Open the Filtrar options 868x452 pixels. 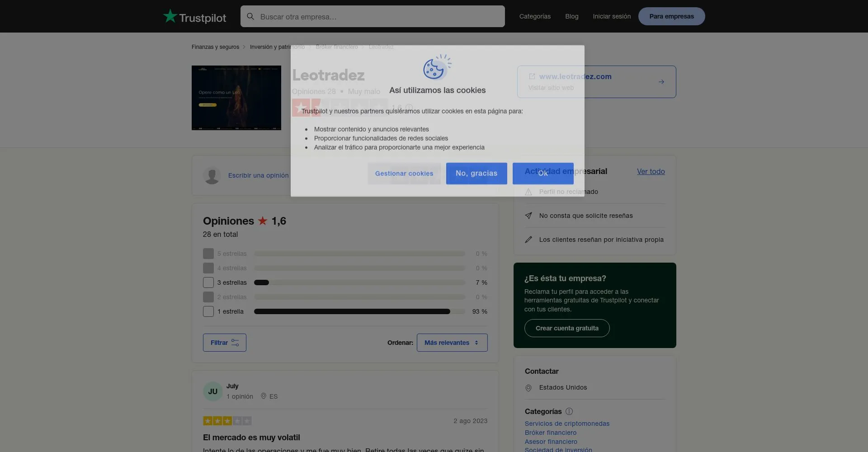click(225, 343)
